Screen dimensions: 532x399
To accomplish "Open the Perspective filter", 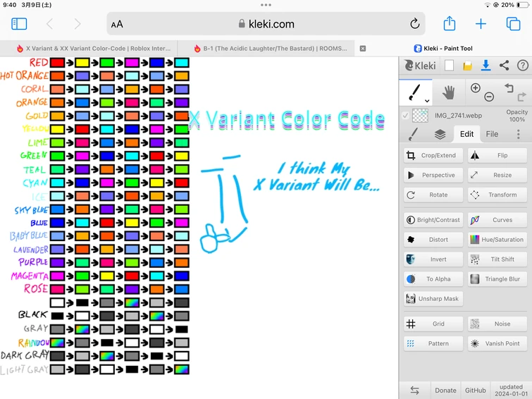I will (433, 176).
